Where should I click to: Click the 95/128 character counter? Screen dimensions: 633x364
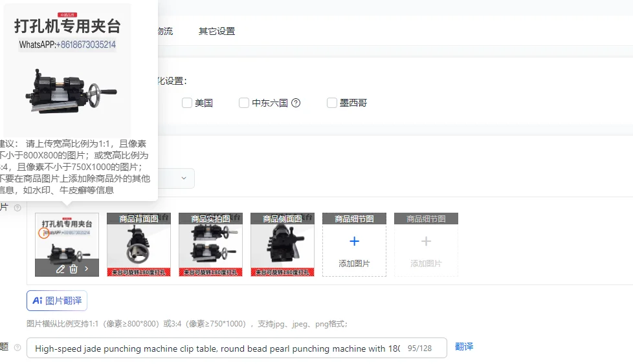[419, 348]
